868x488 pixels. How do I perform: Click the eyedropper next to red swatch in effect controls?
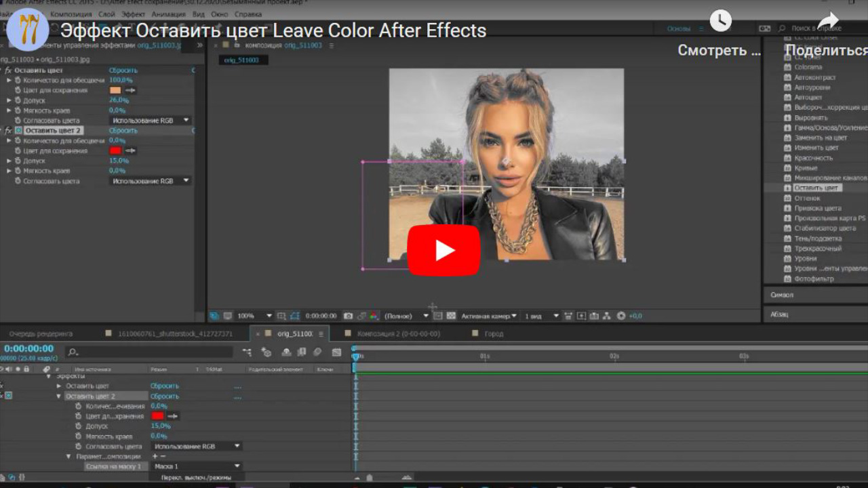tap(131, 150)
